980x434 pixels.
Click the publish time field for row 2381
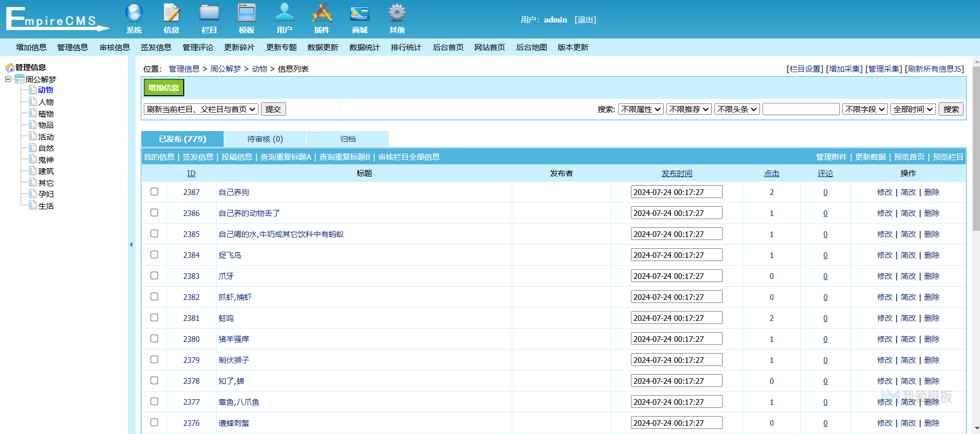tap(677, 318)
